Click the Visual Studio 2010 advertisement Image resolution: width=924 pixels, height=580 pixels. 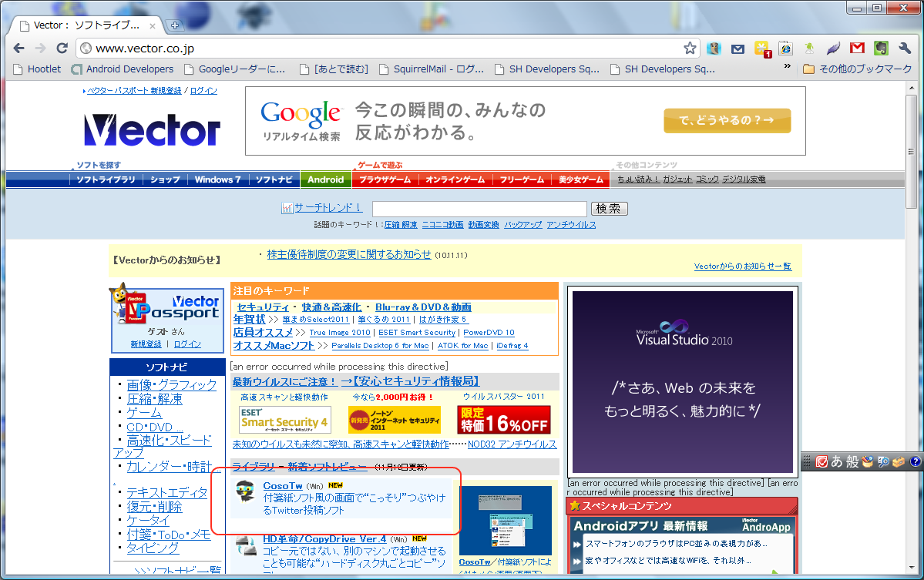[682, 382]
